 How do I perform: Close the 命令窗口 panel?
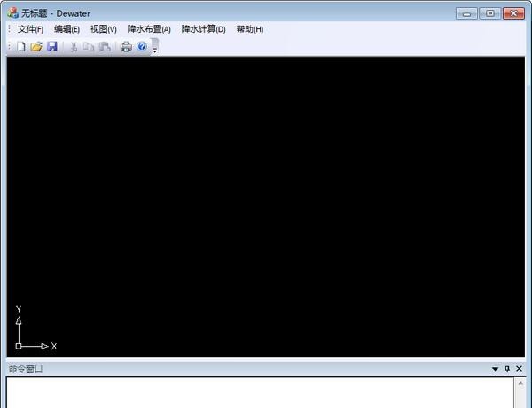pos(519,369)
